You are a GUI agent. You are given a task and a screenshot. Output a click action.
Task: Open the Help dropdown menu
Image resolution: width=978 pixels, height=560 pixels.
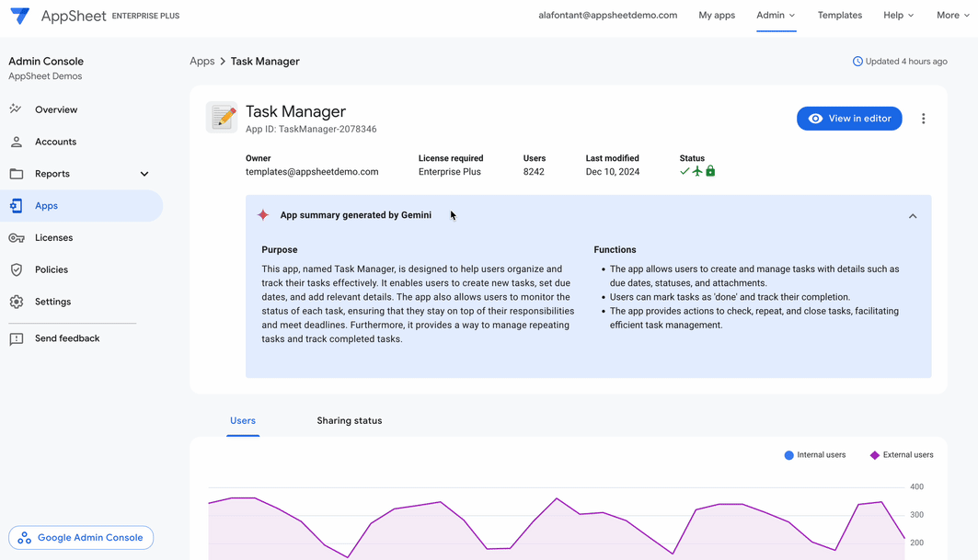pyautogui.click(x=898, y=16)
